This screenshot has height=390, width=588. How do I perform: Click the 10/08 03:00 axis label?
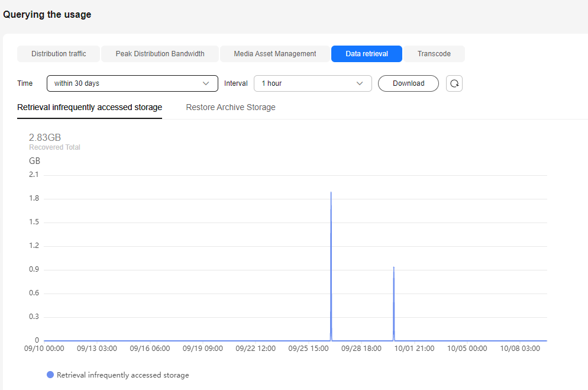click(520, 349)
